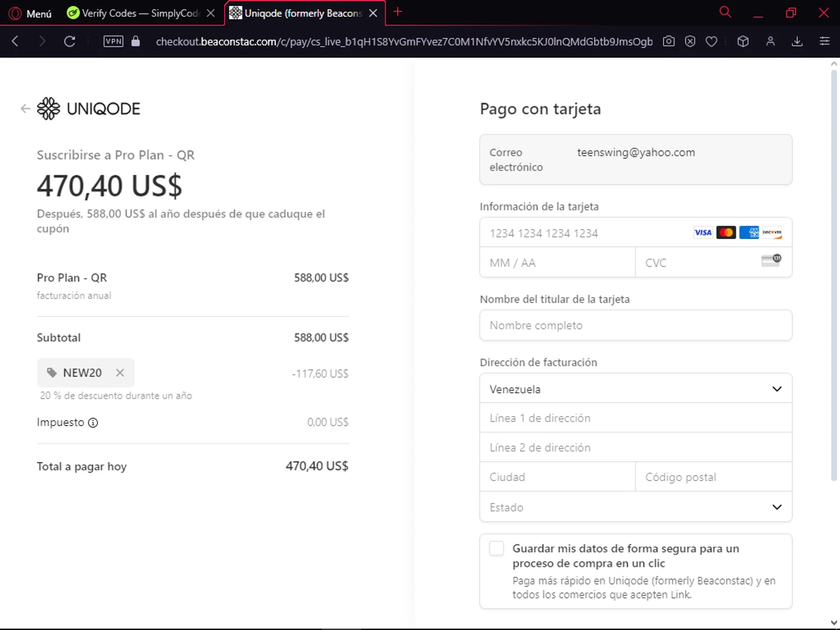Click the Pro Plan - QR line item
Image resolution: width=840 pixels, height=630 pixels.
72,278
